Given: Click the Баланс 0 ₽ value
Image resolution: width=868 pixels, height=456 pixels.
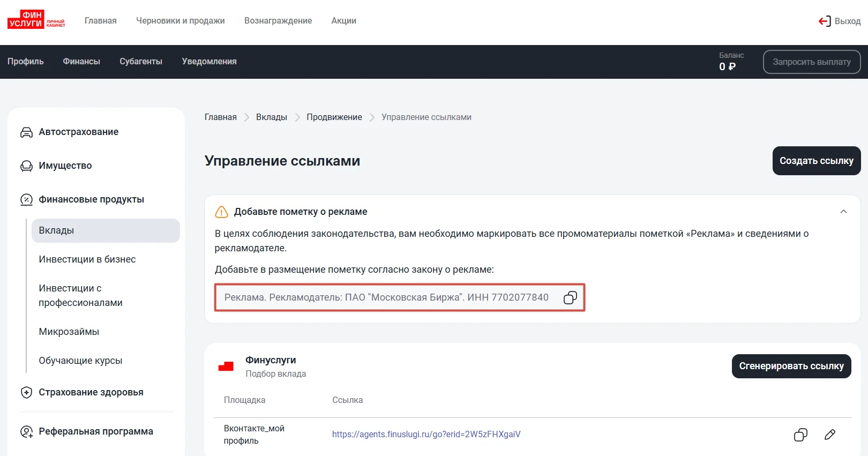Looking at the screenshot, I should tap(728, 66).
